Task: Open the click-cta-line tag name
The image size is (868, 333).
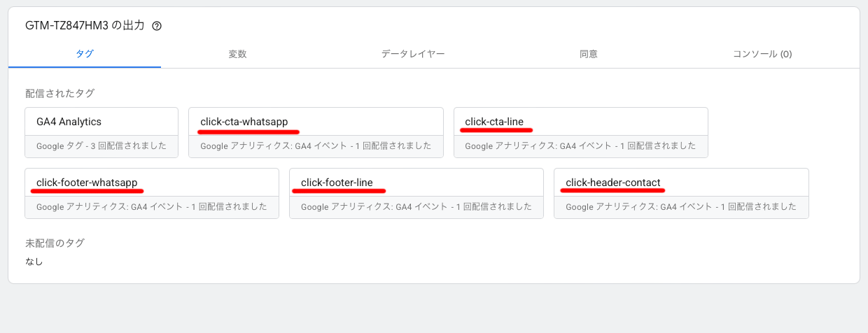Action: 494,122
